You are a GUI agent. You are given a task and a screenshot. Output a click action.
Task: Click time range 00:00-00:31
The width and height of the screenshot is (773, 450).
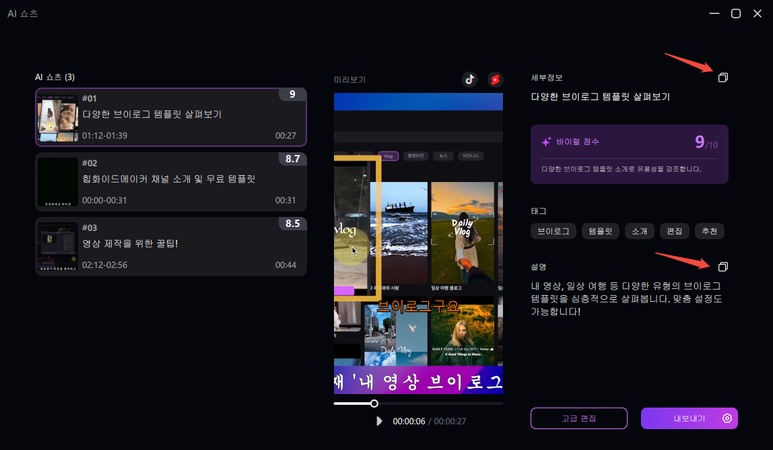[105, 200]
